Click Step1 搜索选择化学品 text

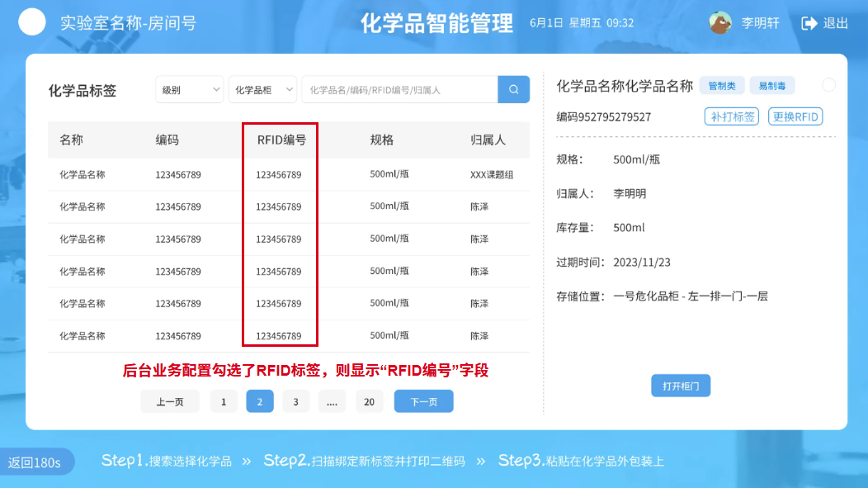pos(167,461)
